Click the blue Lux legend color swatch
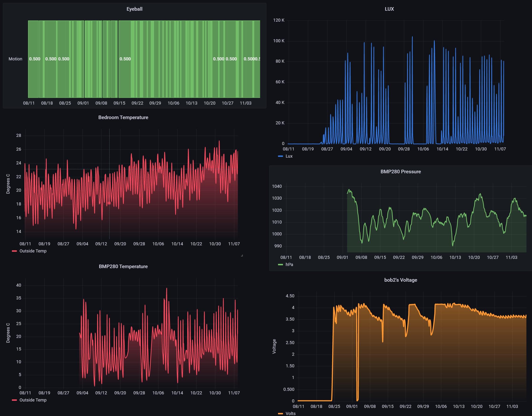The width and height of the screenshot is (532, 416). click(280, 156)
